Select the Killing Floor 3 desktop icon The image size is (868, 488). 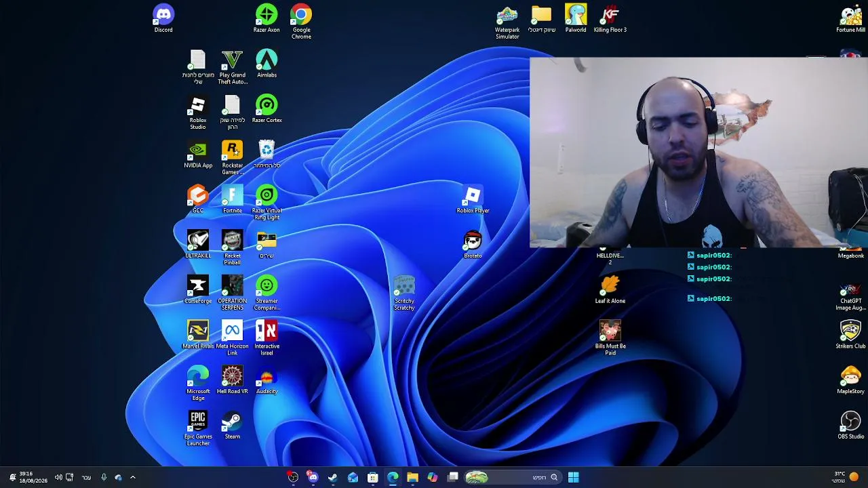coord(610,19)
